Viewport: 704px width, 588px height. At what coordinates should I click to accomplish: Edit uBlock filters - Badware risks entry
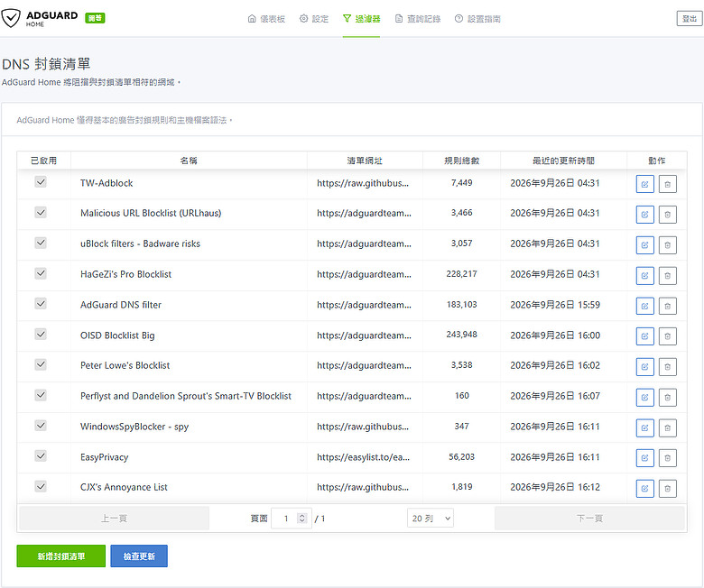644,245
